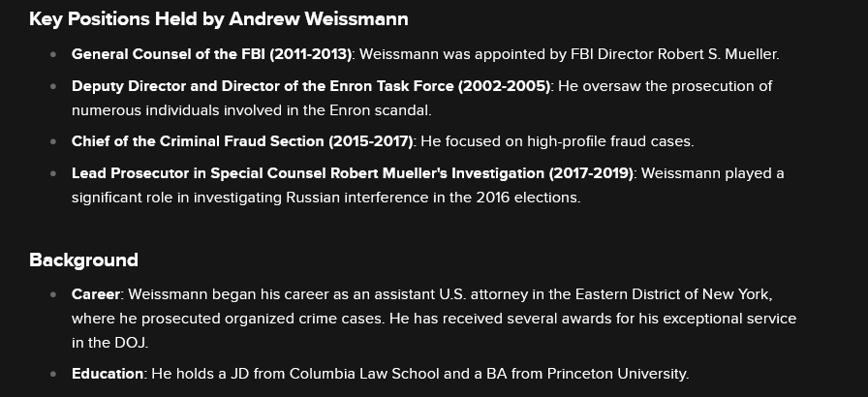The height and width of the screenshot is (397, 868).
Task: Click the bullet before "Lead Prosecutor" item
Action: pos(53,173)
